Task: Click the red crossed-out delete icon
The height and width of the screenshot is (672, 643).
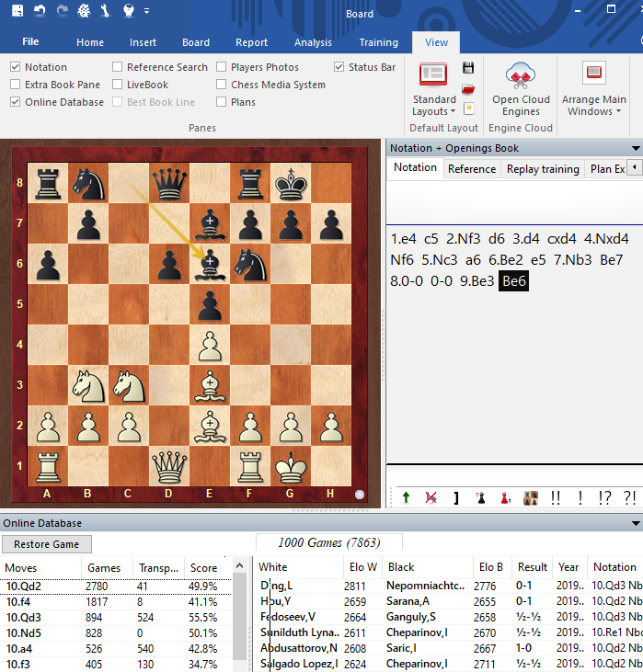Action: (431, 497)
